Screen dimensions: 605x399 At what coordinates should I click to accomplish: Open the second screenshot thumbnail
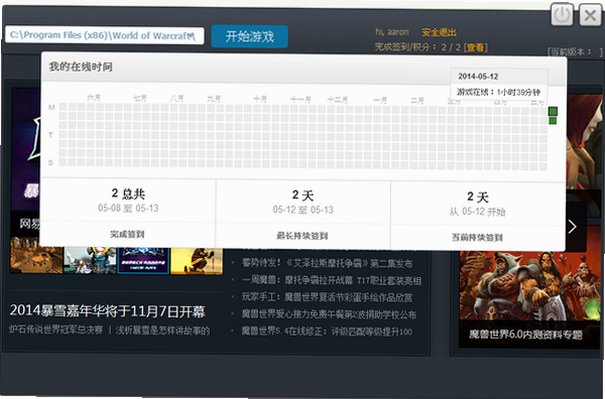click(x=90, y=260)
